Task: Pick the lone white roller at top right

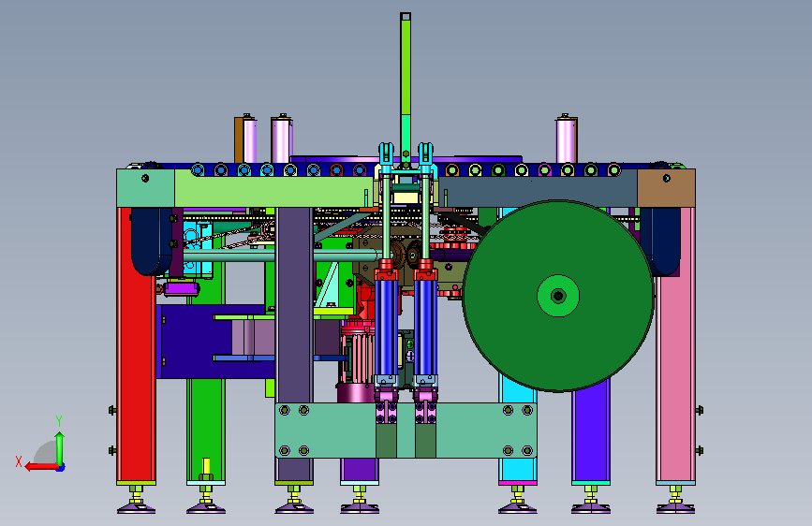Action: point(566,139)
